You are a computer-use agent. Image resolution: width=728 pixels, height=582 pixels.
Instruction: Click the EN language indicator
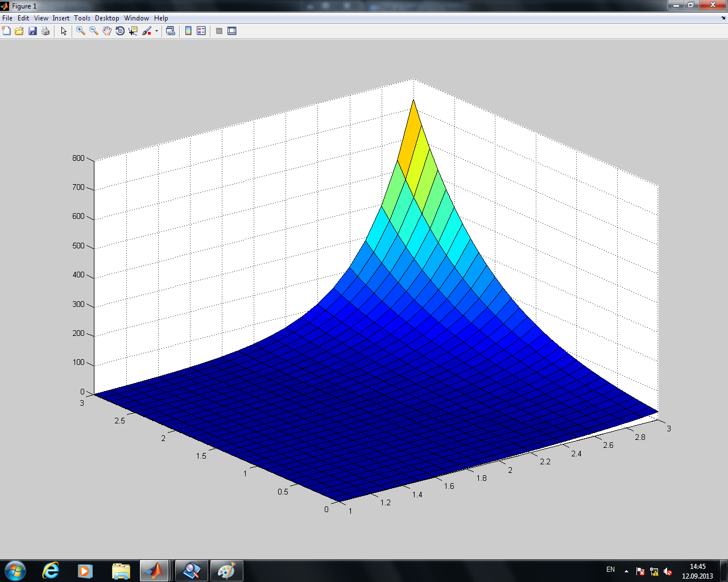click(610, 569)
